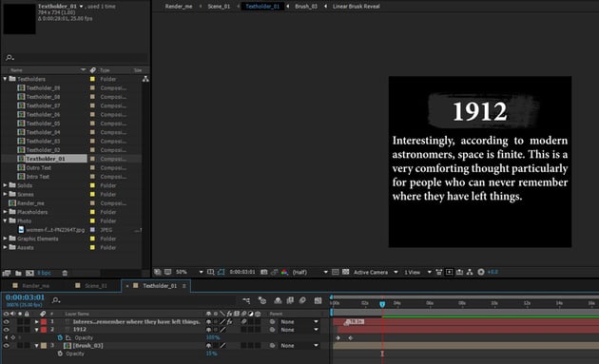Open the Graph Editor icon in timeline
Screen dimensions: 599x364
(318, 301)
